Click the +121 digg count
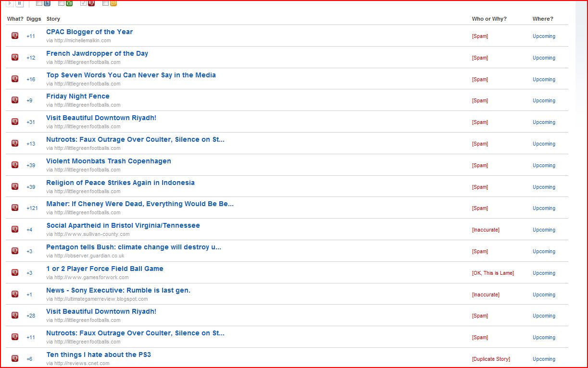 (x=32, y=208)
